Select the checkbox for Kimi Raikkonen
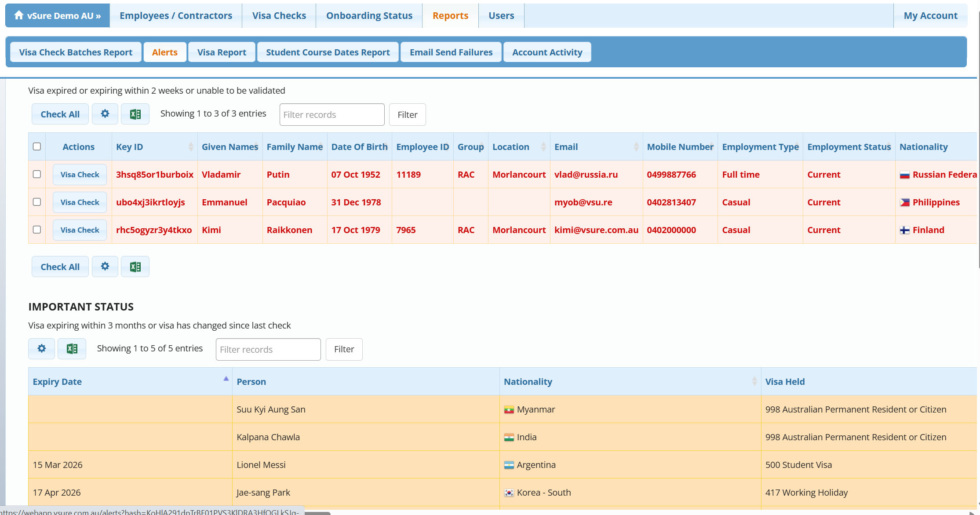 click(x=37, y=230)
